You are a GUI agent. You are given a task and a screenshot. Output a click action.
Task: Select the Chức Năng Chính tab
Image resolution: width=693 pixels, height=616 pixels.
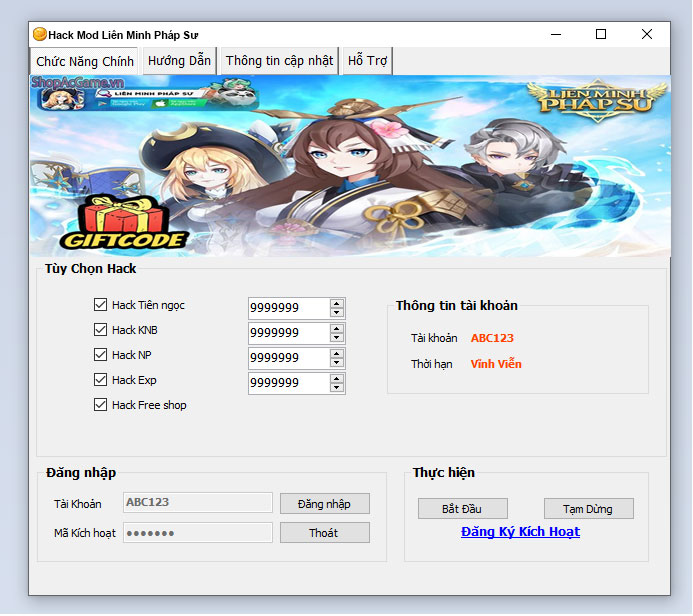tap(85, 61)
